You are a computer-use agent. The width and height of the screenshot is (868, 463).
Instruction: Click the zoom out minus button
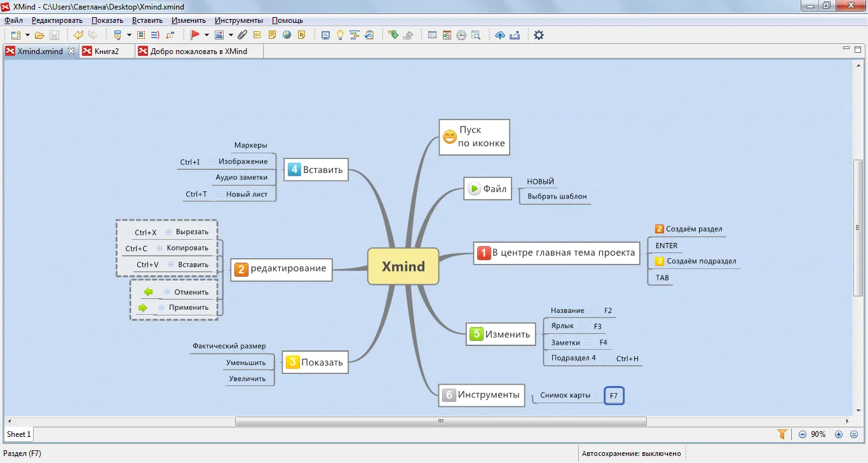pyautogui.click(x=803, y=434)
